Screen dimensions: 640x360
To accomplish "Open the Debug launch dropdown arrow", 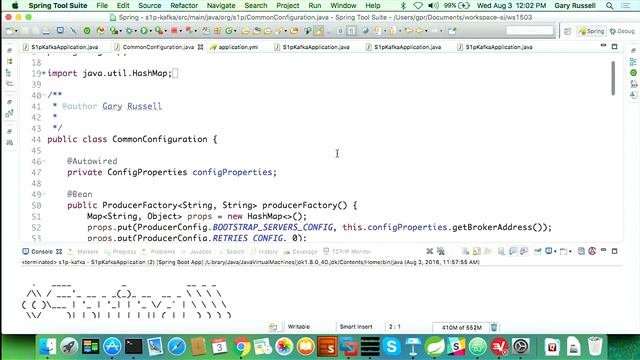I will click(136, 31).
